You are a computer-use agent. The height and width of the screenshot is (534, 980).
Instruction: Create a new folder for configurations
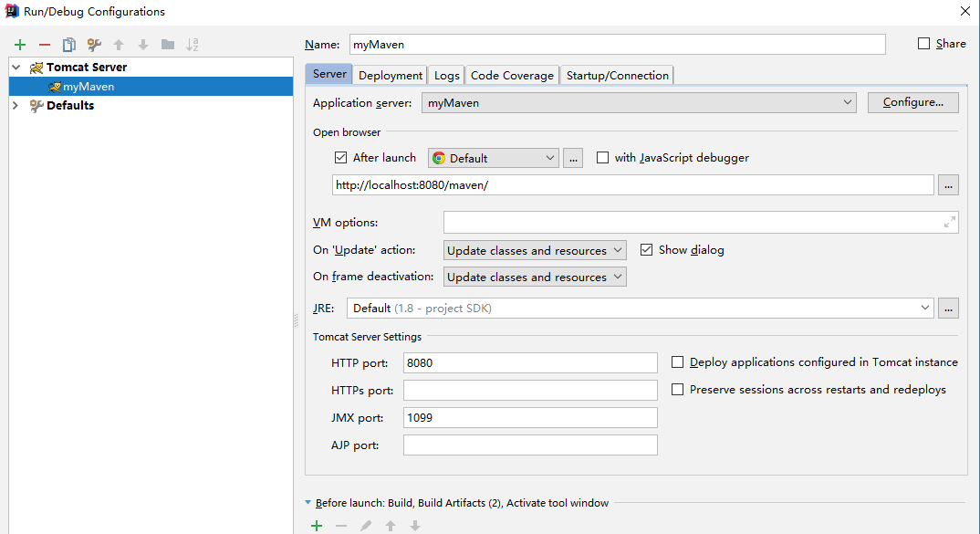[168, 45]
